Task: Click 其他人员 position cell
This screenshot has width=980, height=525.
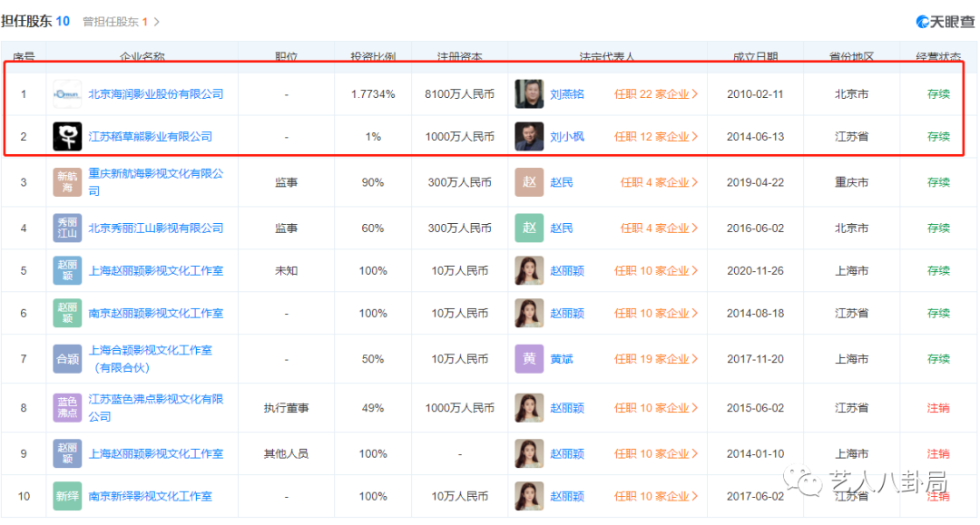Action: point(286,454)
